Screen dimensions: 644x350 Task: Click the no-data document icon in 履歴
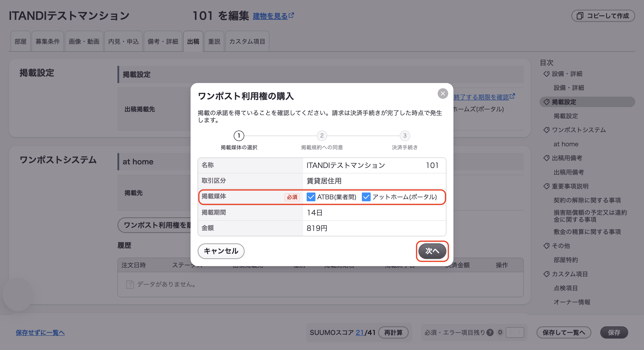(x=130, y=284)
